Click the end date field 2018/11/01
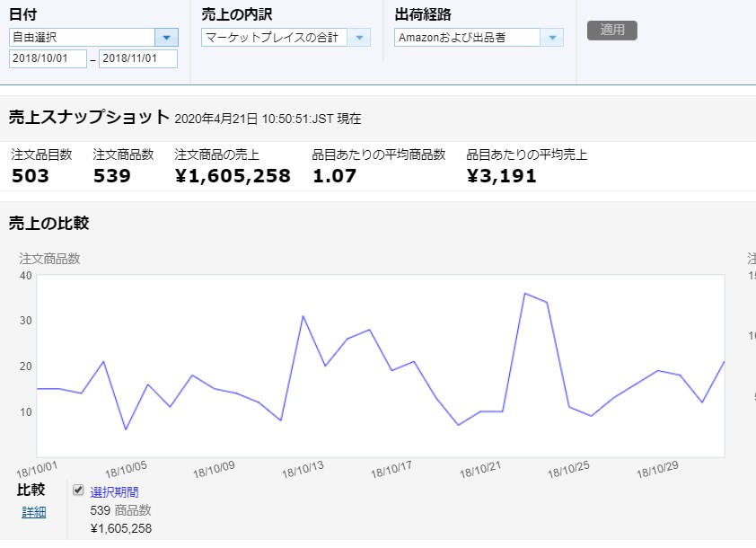This screenshot has width=756, height=548. (x=137, y=59)
